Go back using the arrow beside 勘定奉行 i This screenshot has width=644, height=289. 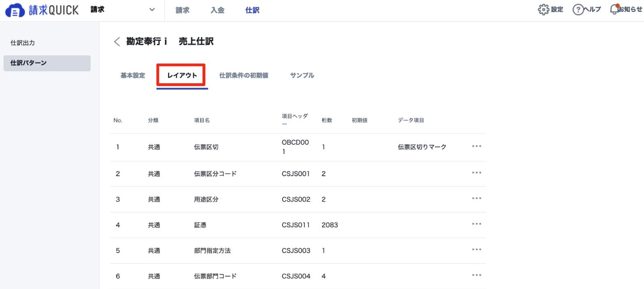(x=117, y=41)
